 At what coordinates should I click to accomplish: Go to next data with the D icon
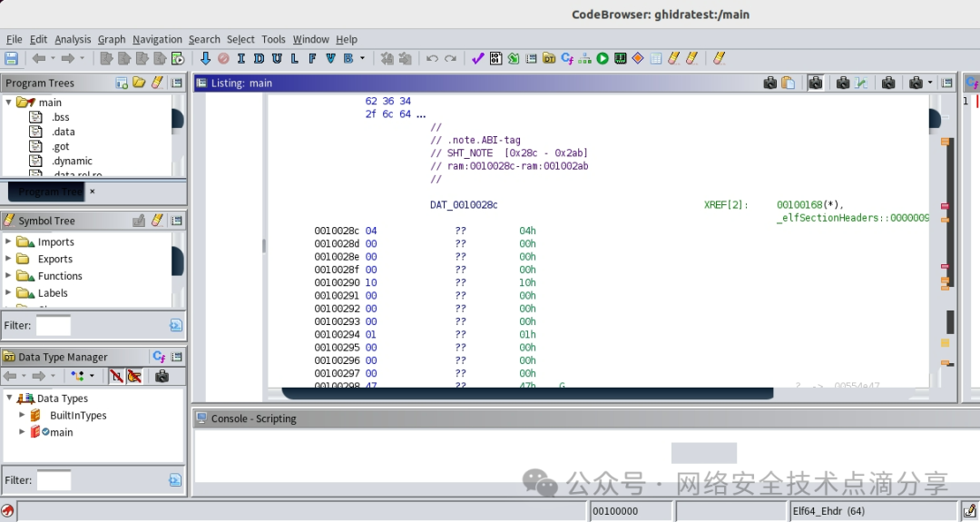click(x=259, y=59)
